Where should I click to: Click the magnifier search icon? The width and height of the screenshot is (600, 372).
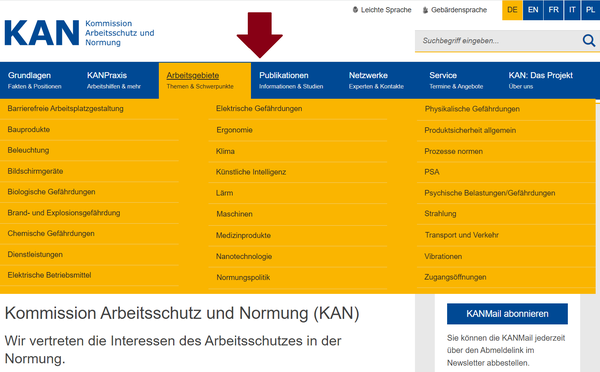(589, 40)
